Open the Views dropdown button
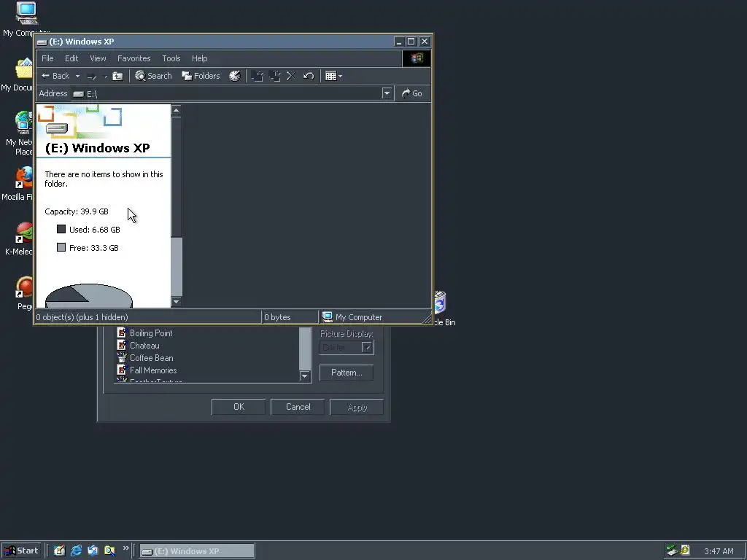The image size is (747, 560). click(333, 76)
